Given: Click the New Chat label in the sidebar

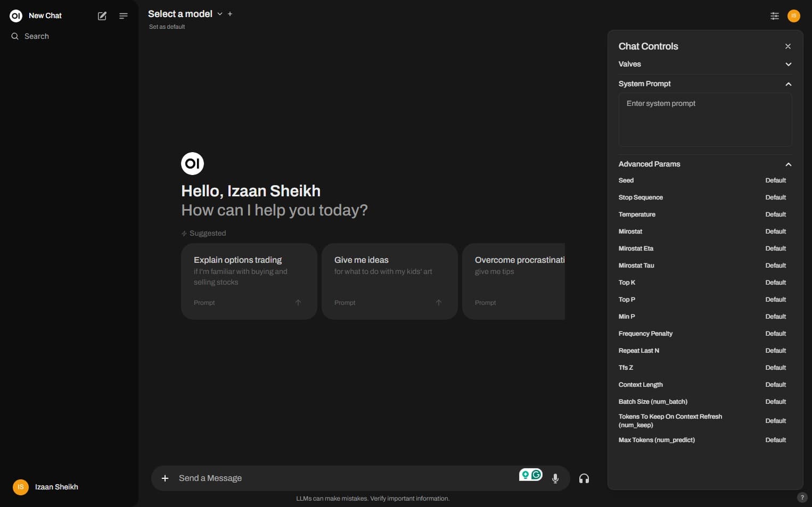Looking at the screenshot, I should (45, 16).
